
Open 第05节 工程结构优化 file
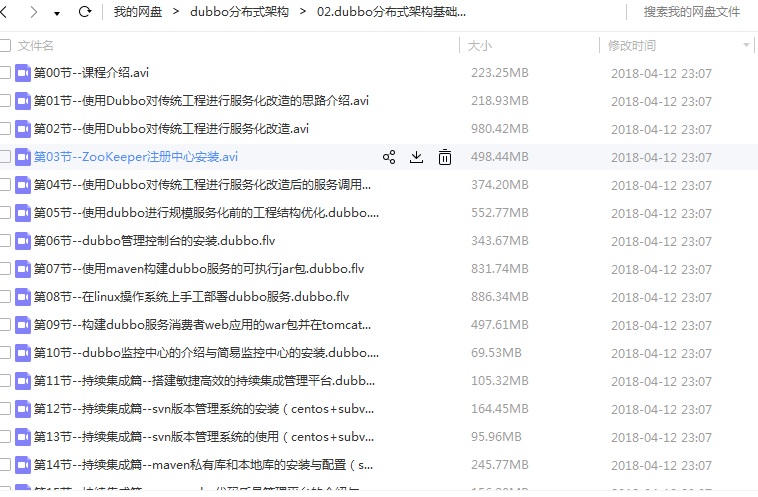pyautogui.click(x=206, y=213)
